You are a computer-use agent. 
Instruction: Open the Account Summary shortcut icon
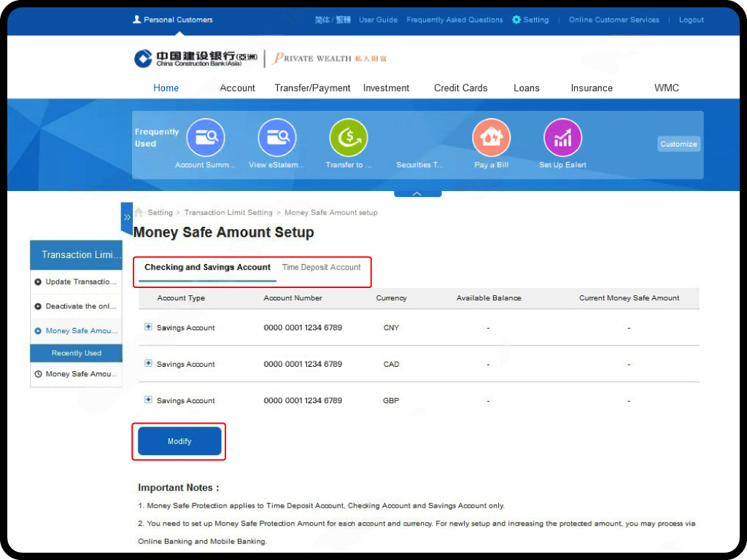(206, 138)
